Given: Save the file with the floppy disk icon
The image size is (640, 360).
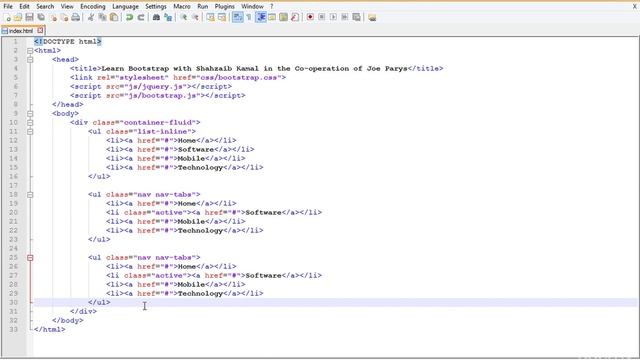Looking at the screenshot, I should pos(29,17).
